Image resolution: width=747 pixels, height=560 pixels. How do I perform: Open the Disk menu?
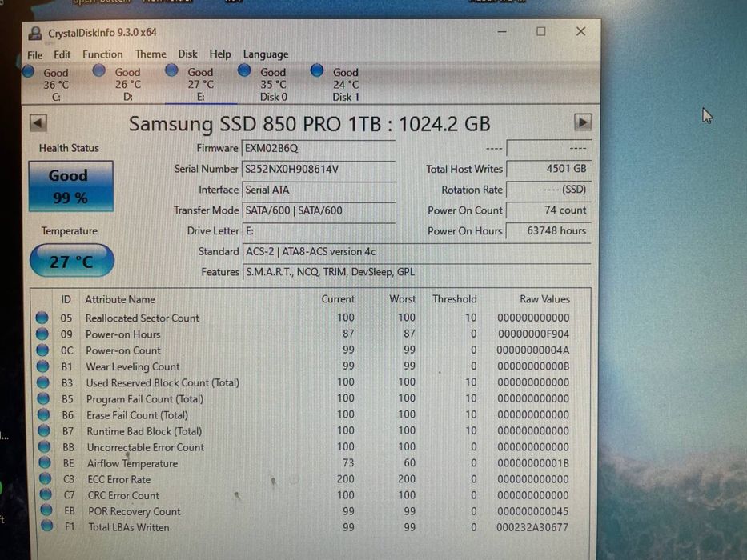(x=187, y=54)
